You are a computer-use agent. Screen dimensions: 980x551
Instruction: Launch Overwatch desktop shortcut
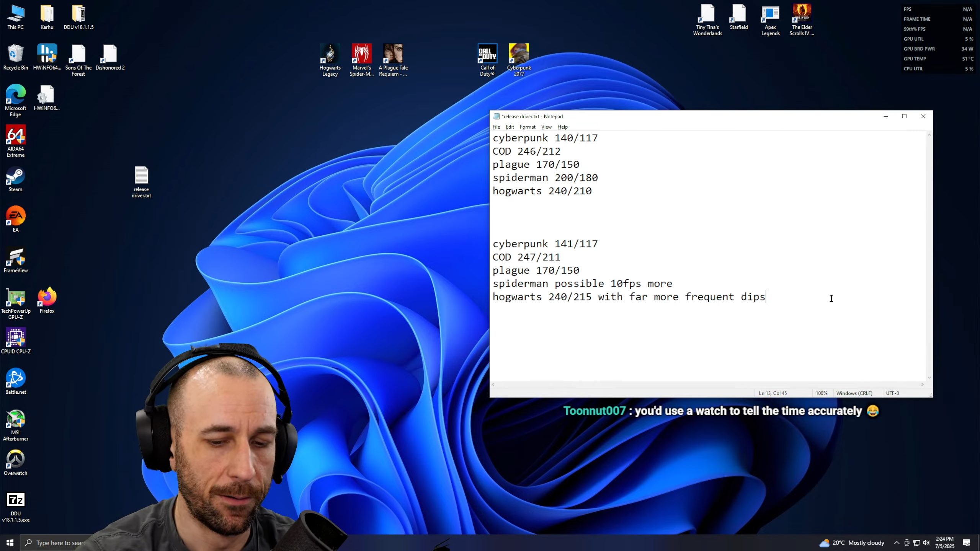point(15,463)
